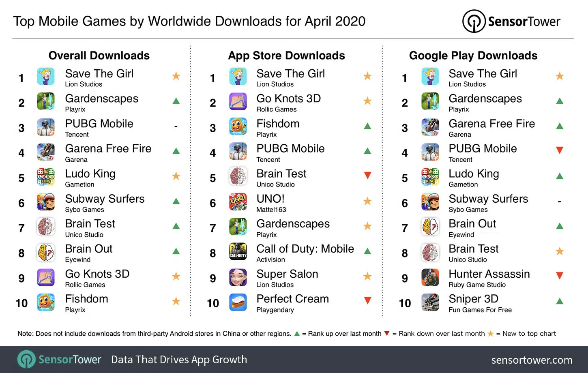
Task: Click the Call of Duty: Mobile title
Action: click(x=305, y=249)
